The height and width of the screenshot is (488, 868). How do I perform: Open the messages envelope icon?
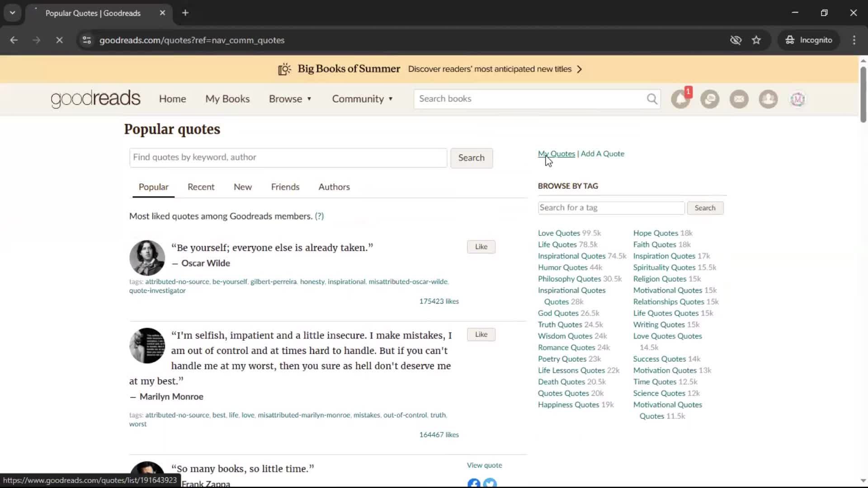point(739,99)
